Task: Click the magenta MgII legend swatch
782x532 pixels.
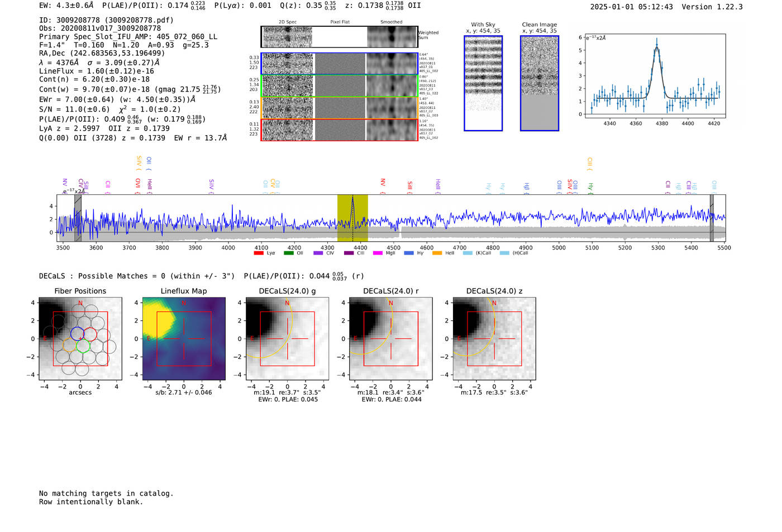Action: pyautogui.click(x=378, y=253)
